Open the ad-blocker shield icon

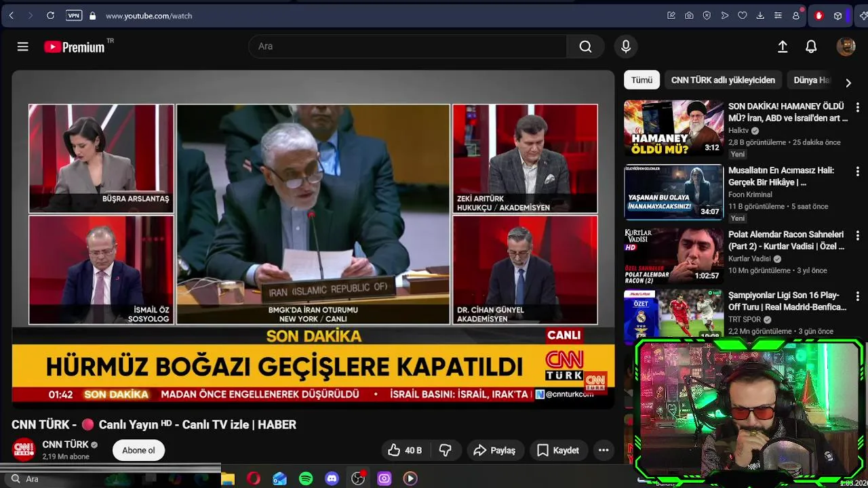[707, 16]
